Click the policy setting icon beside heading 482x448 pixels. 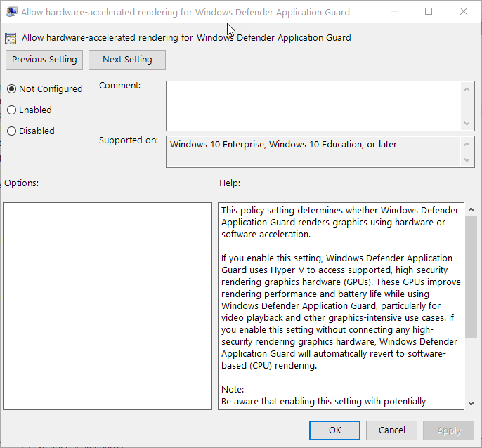[11, 39]
